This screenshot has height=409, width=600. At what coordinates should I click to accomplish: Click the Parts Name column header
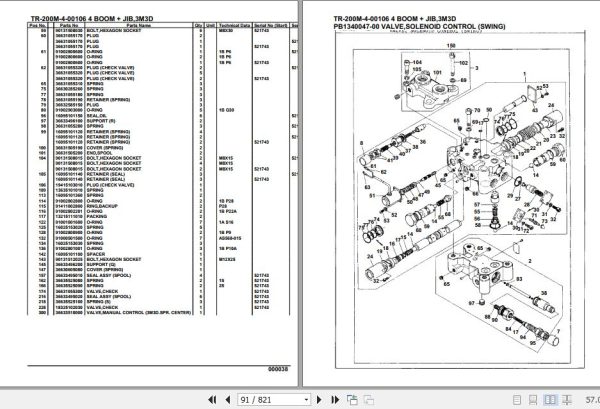click(x=139, y=26)
